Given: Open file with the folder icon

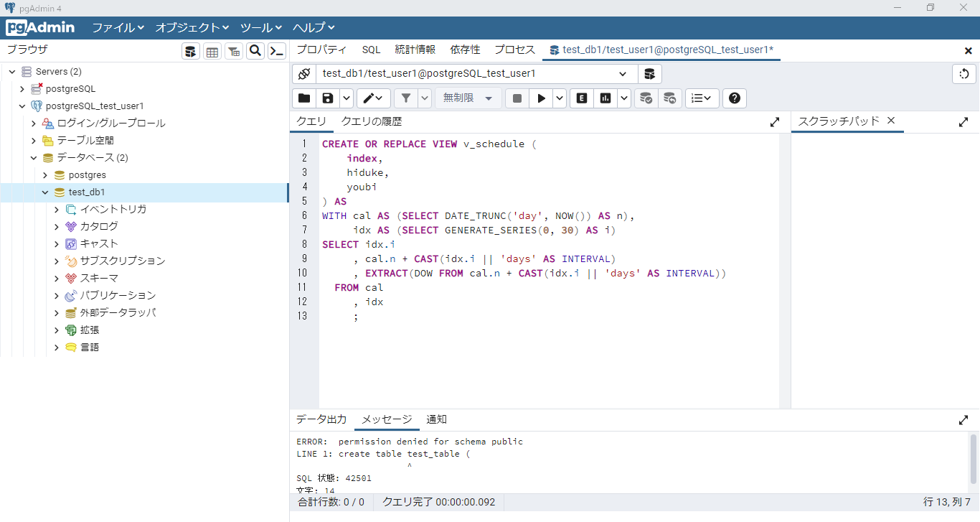Looking at the screenshot, I should [304, 98].
